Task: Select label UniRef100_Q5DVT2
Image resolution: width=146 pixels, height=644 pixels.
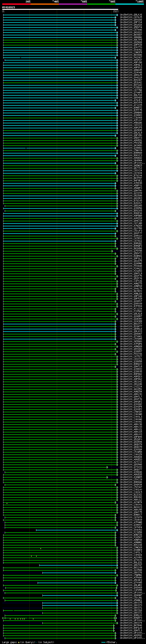Action: click(x=131, y=253)
